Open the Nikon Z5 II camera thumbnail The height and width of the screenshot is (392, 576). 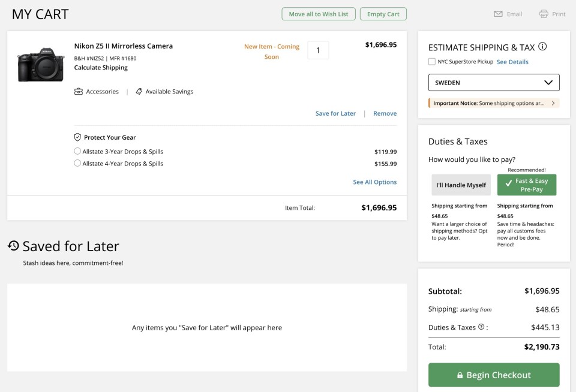(x=41, y=64)
